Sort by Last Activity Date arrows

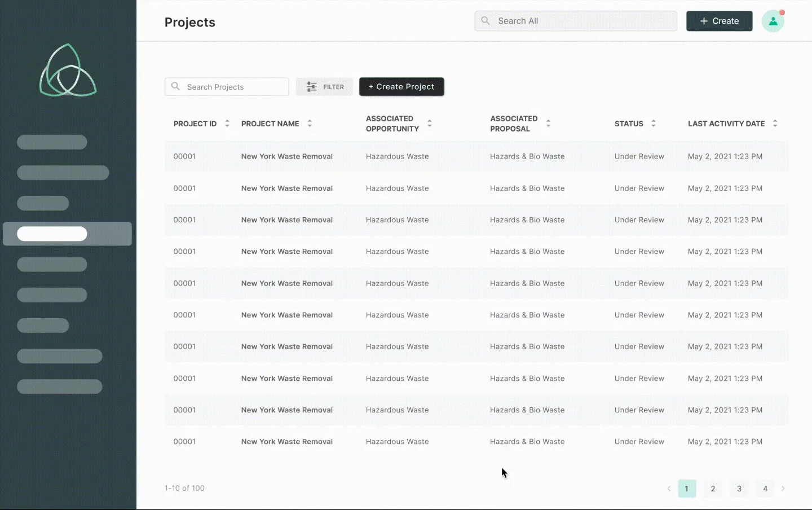pos(775,123)
